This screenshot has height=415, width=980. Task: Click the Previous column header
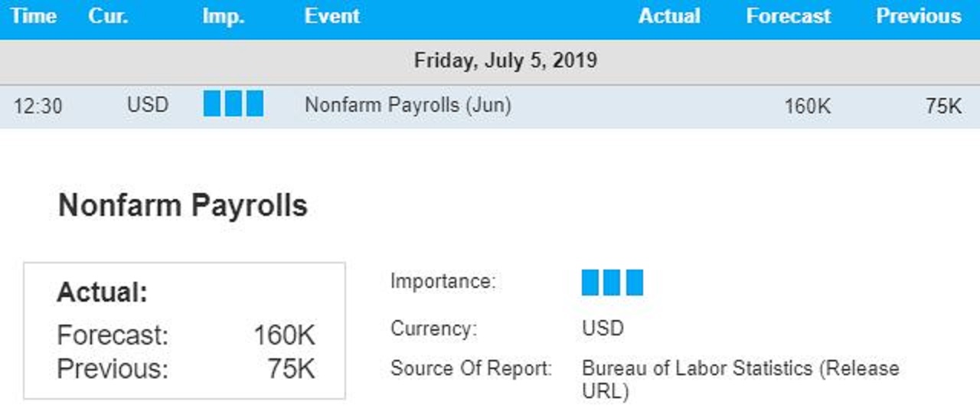[x=919, y=16]
